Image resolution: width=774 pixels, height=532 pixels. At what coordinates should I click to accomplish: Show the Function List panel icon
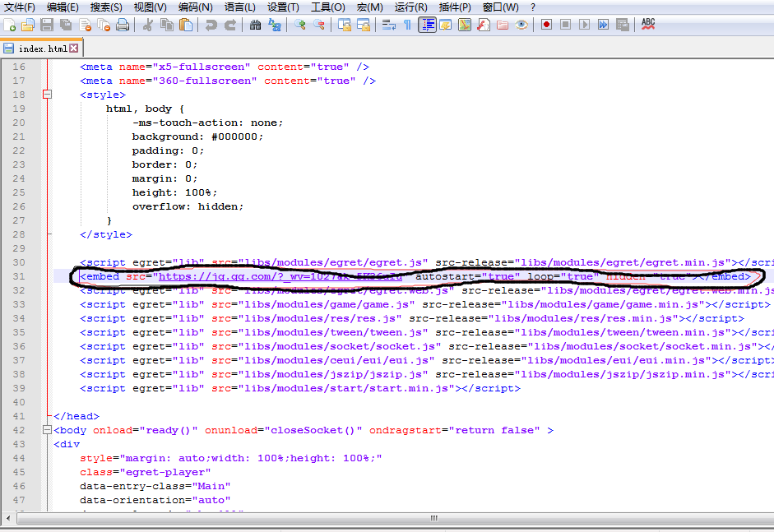(484, 25)
